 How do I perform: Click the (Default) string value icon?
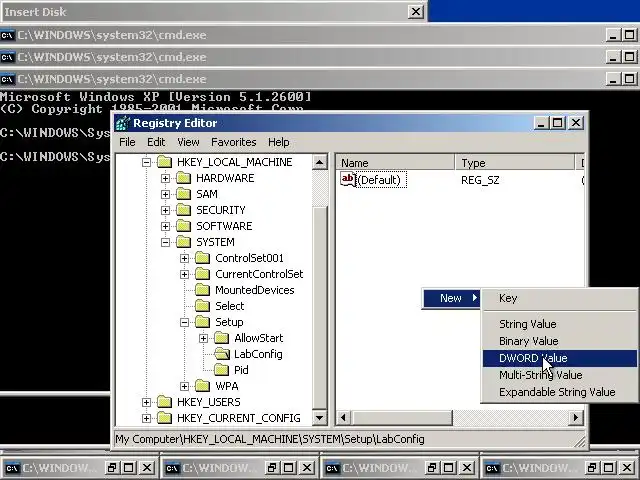(x=348, y=180)
